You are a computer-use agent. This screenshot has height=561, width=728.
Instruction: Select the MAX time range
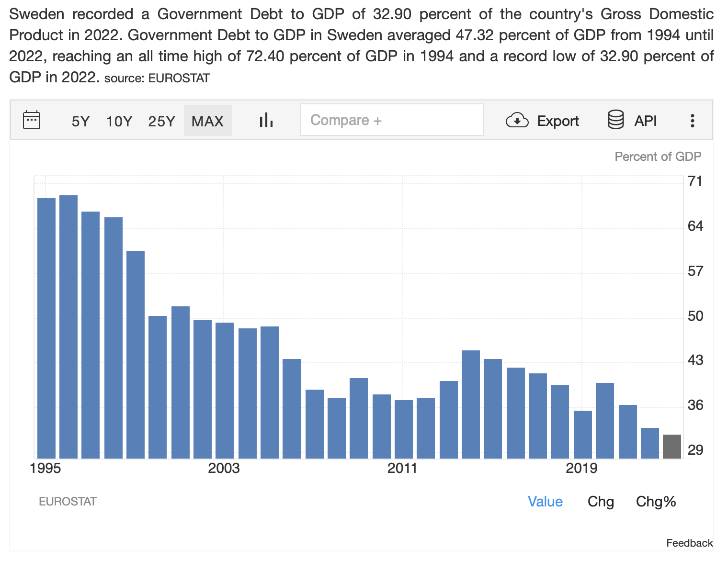pos(207,121)
